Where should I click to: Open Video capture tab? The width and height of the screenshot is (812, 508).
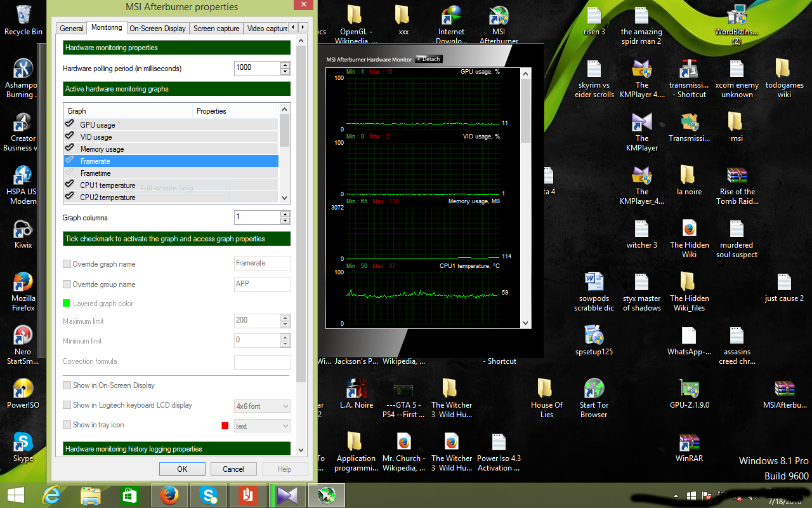(266, 29)
